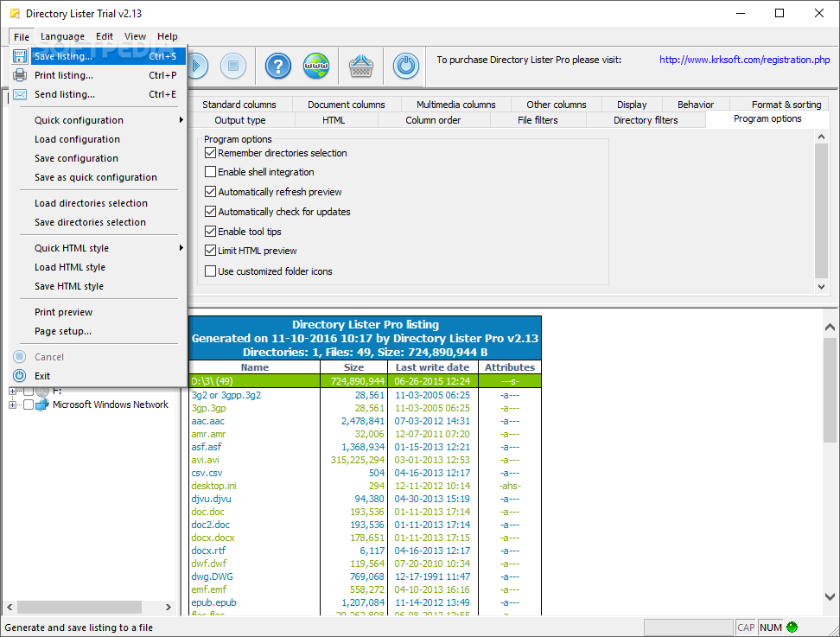Click the avi.avi file entry

[x=205, y=460]
